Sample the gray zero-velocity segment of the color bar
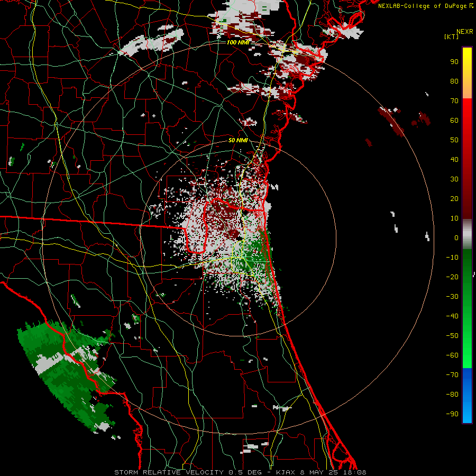The width and height of the screenshot is (476, 476). [467, 234]
